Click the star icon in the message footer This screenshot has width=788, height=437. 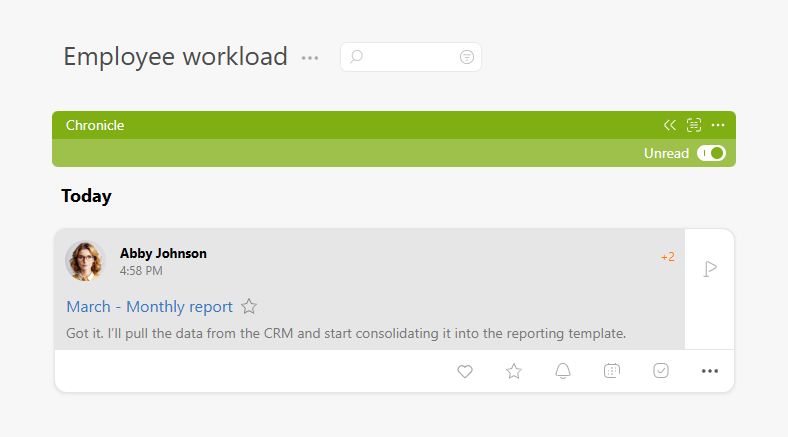click(514, 371)
